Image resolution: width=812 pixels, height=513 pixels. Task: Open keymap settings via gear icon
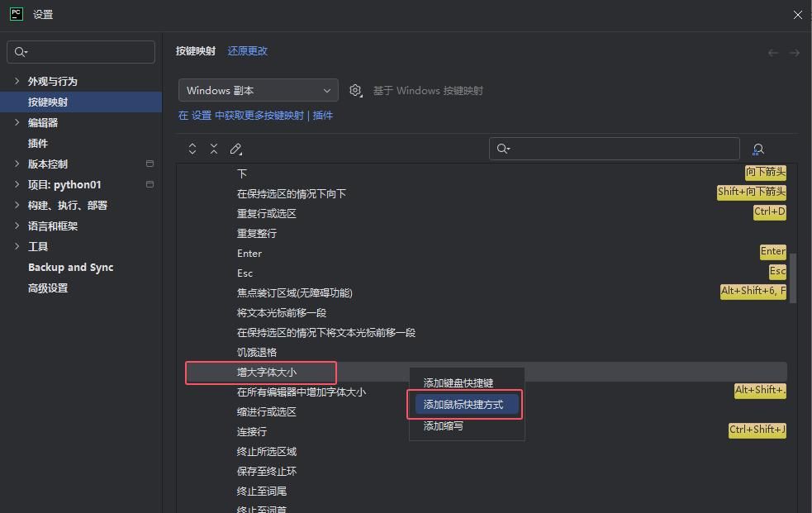tap(355, 91)
